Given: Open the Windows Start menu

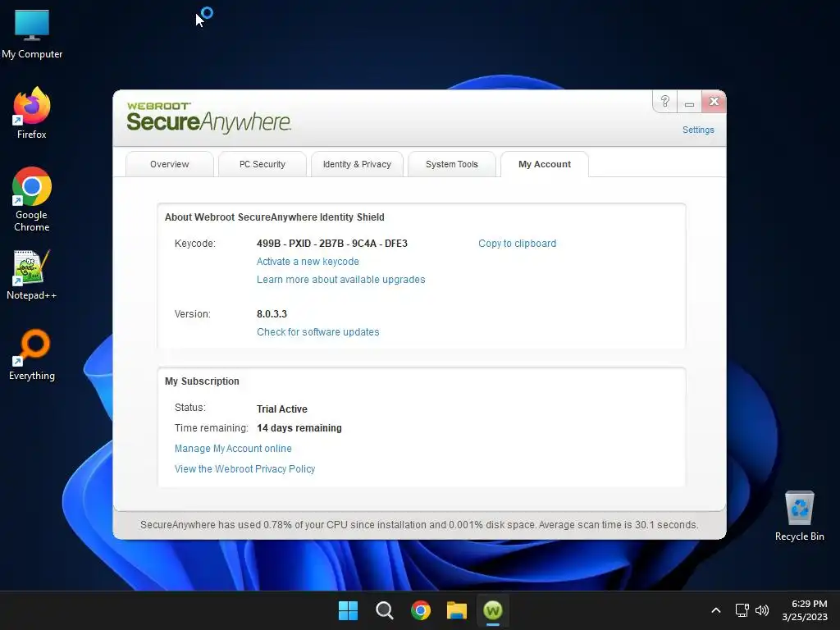Looking at the screenshot, I should pyautogui.click(x=348, y=610).
